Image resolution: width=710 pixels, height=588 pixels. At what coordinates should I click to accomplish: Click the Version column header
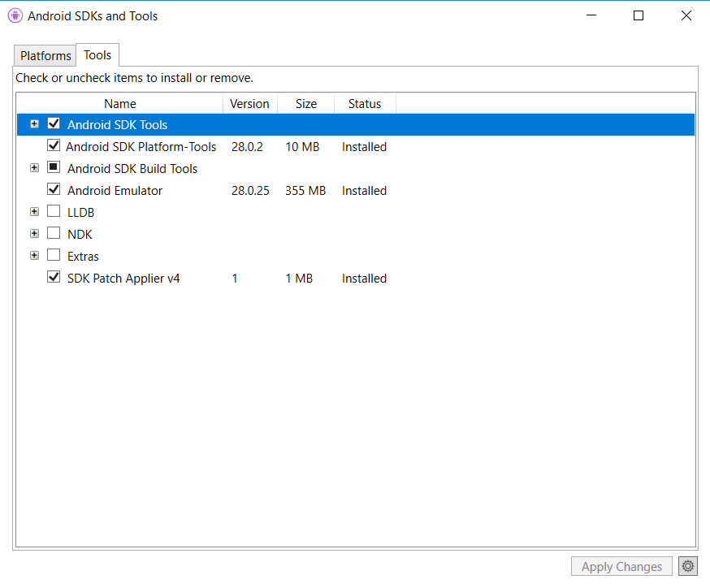[x=249, y=103]
